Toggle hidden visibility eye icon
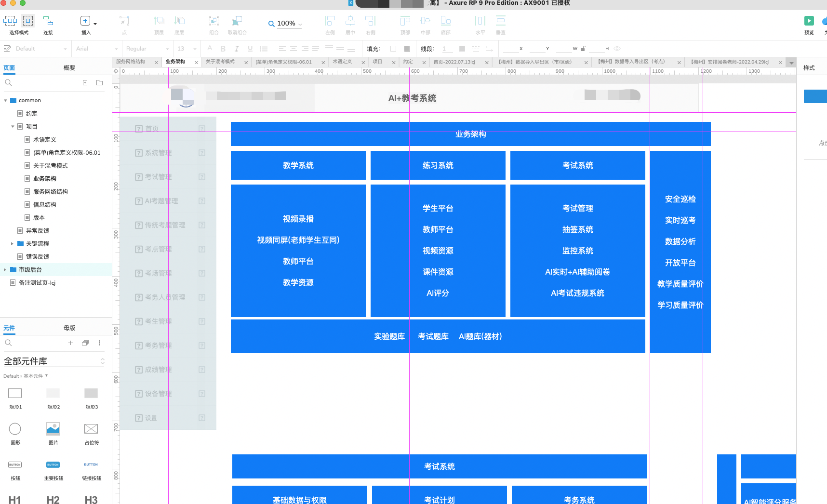The image size is (827, 504). tap(617, 49)
